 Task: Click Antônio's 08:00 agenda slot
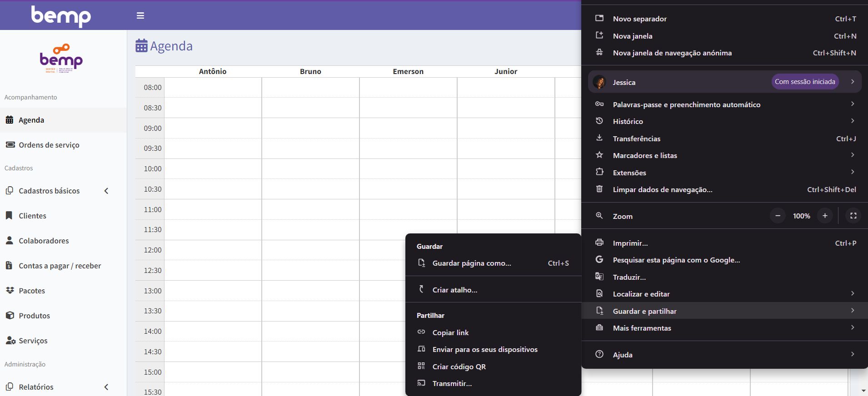tap(213, 87)
